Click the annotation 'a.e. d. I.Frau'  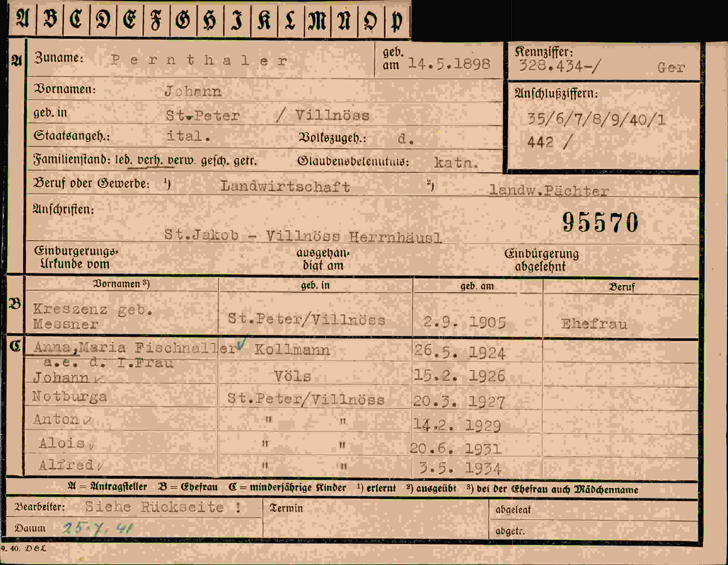click(109, 362)
